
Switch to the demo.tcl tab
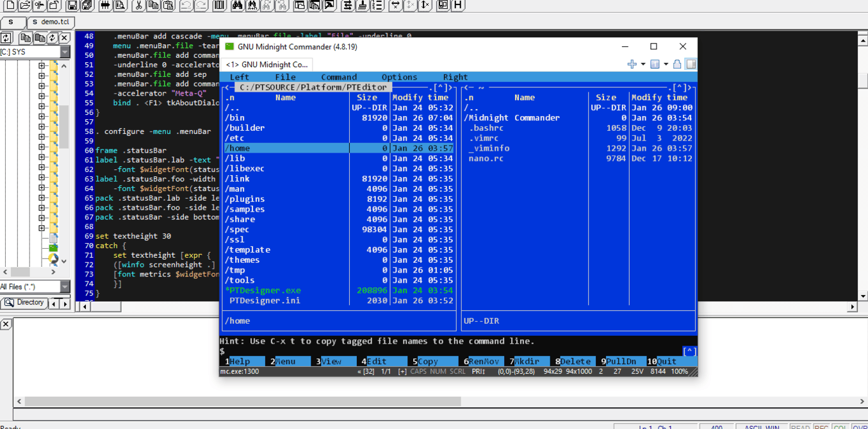pyautogui.click(x=51, y=22)
